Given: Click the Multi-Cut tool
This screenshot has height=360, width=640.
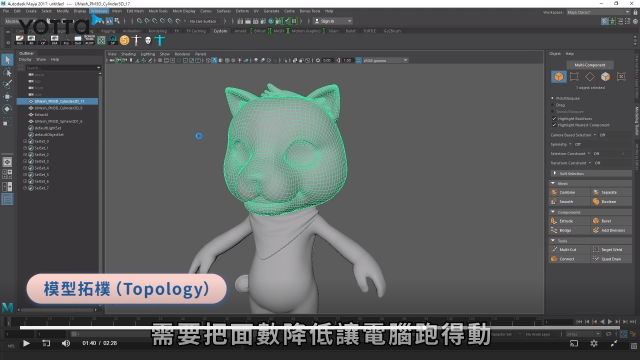Looking at the screenshot, I should (568, 249).
